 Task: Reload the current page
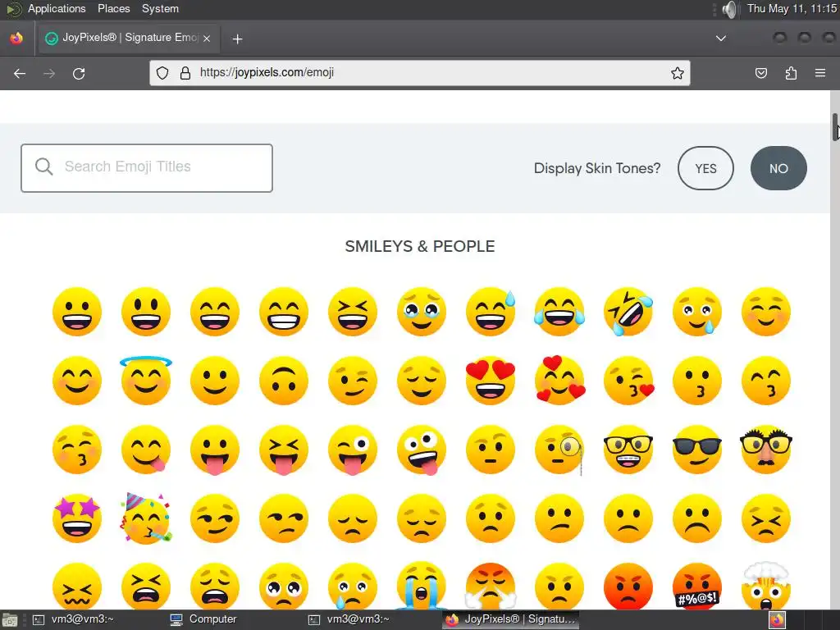79,73
